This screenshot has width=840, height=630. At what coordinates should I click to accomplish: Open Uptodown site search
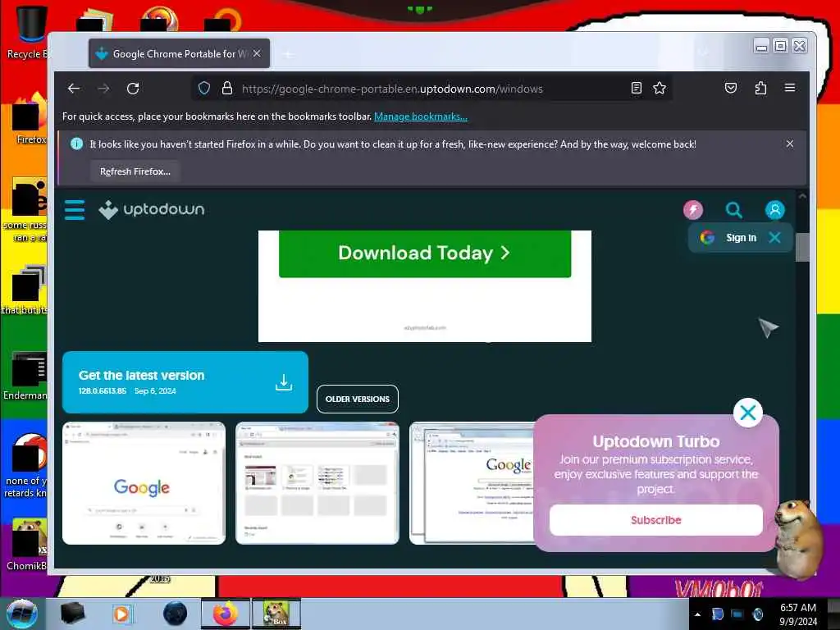734,209
